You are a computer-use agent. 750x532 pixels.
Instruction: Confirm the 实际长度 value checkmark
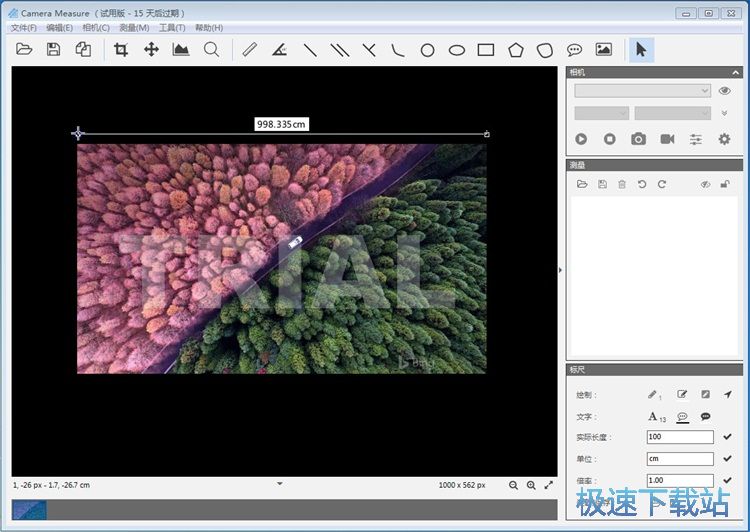(727, 437)
